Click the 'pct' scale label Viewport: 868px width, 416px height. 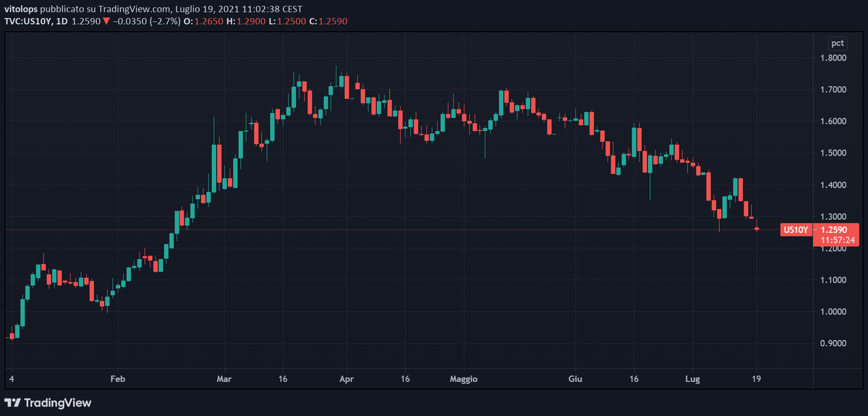[837, 43]
